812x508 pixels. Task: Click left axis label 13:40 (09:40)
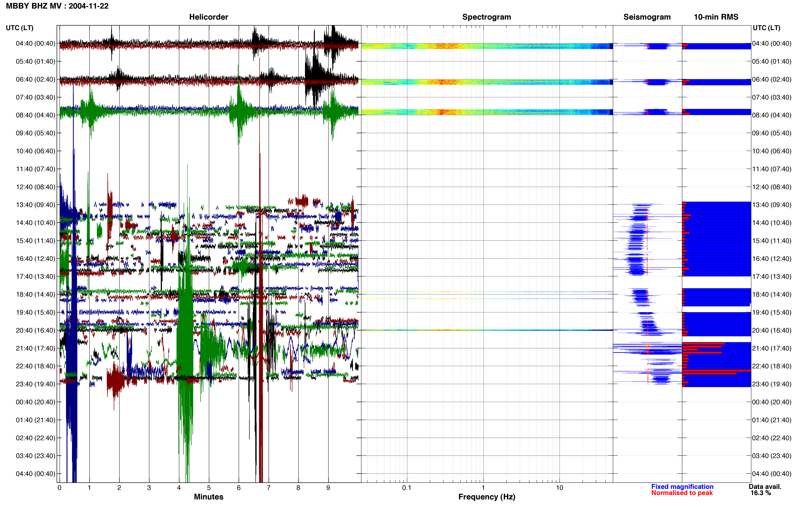click(x=36, y=205)
